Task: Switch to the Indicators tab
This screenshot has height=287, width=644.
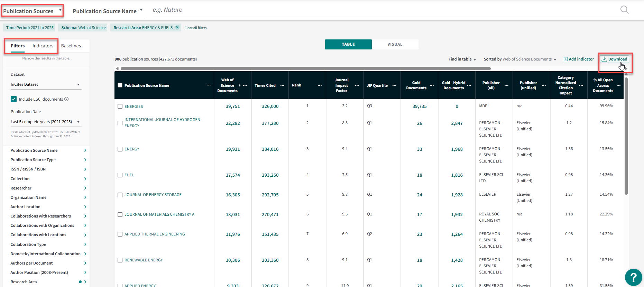Action: (43, 46)
